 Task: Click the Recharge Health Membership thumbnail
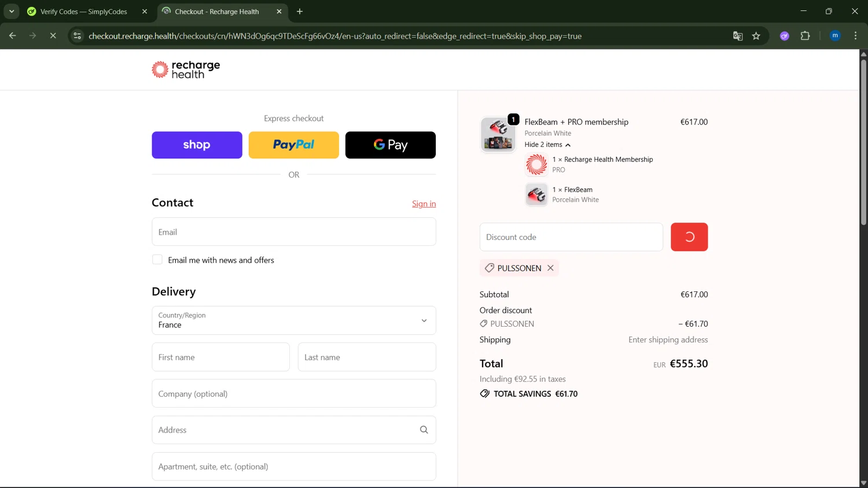tap(536, 165)
